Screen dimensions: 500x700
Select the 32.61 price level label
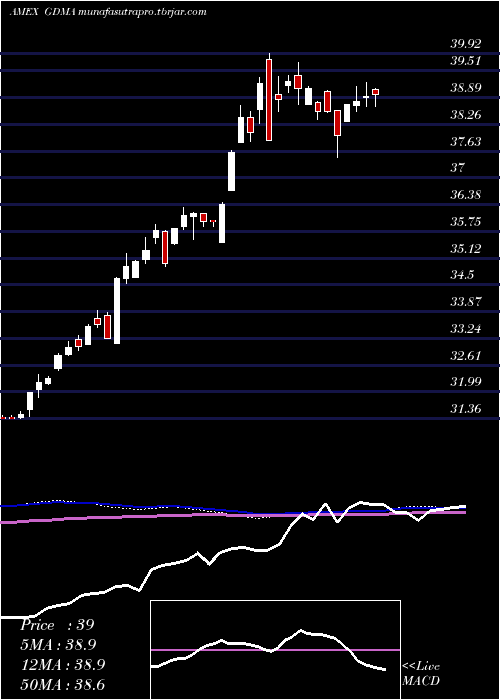(466, 356)
